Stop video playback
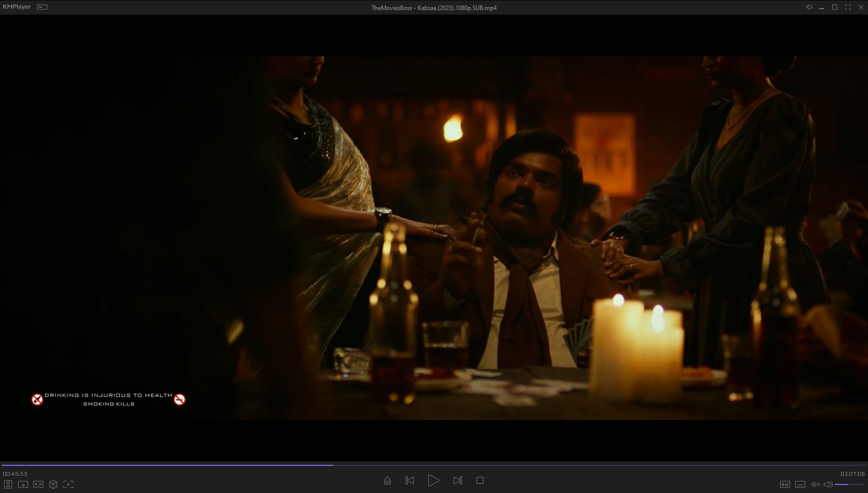Viewport: 868px width, 493px height. pos(480,481)
